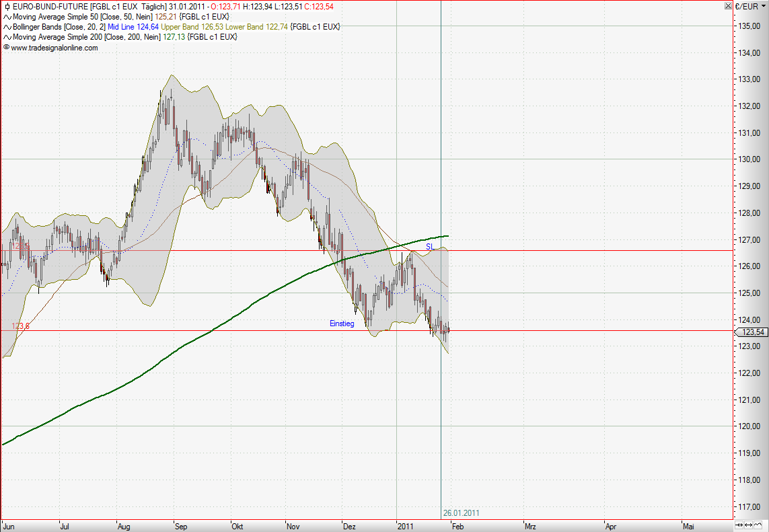This screenshot has height=532, width=769.
Task: Click the Einstieg entry annotation
Action: [x=342, y=324]
